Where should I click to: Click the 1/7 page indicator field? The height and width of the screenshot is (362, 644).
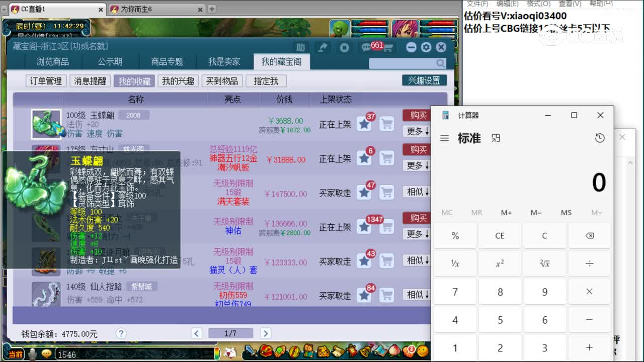pyautogui.click(x=230, y=333)
